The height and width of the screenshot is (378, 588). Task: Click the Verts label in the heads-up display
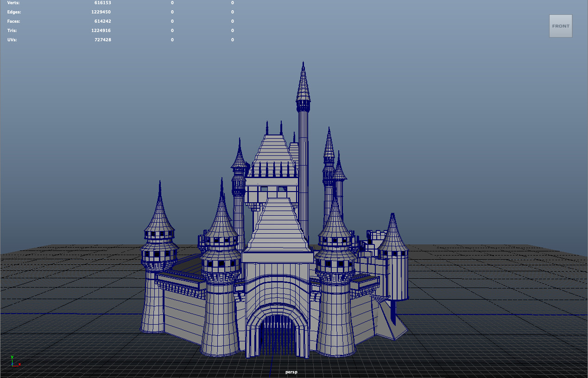click(14, 3)
